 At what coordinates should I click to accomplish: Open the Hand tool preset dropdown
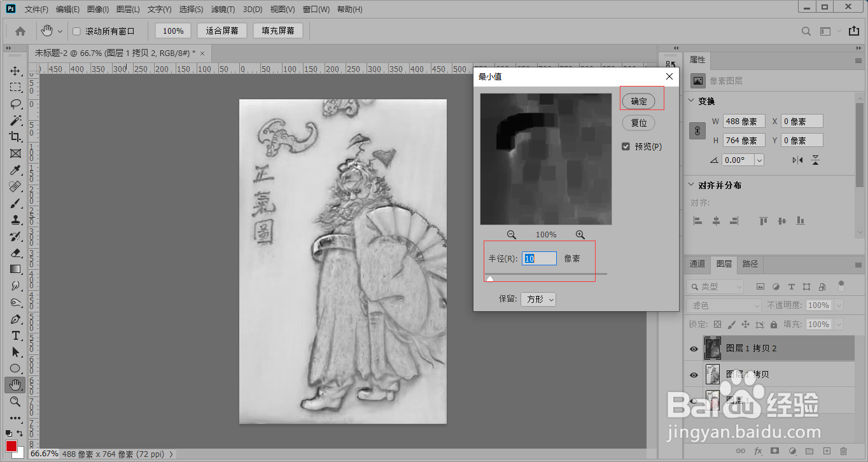coord(60,31)
